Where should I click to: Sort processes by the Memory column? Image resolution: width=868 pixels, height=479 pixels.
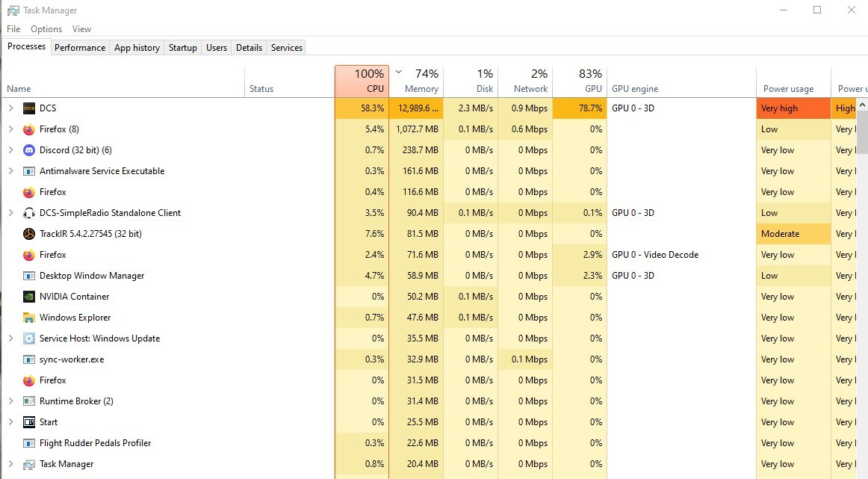[416, 81]
